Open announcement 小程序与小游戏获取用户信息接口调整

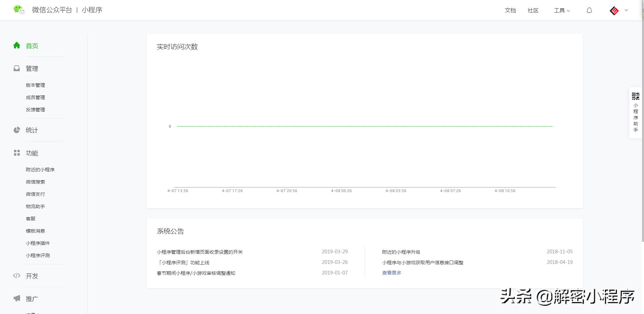(423, 263)
